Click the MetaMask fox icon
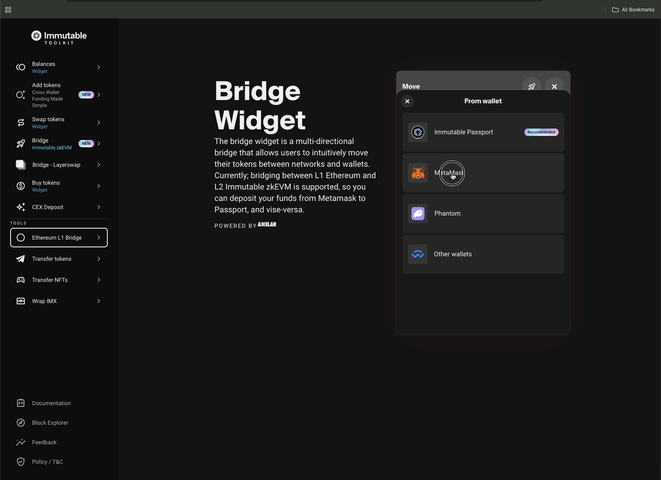 click(x=418, y=173)
